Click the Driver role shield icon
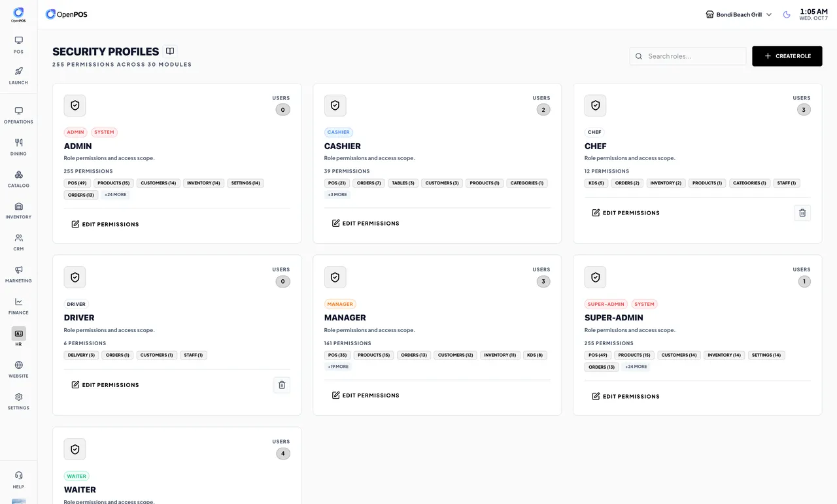This screenshot has height=504, width=837. tap(75, 277)
